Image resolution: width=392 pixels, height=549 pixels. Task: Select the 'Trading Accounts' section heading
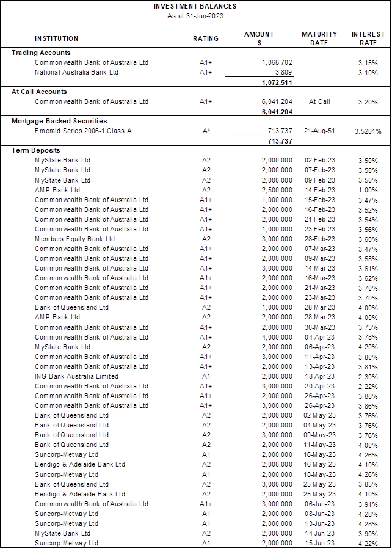pos(41,53)
